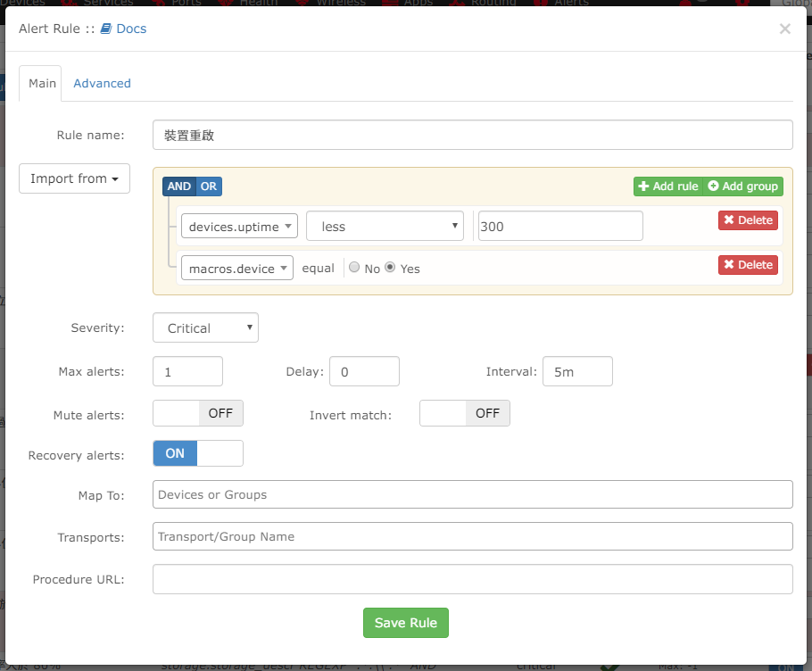Delete the devices.uptime rule

[748, 220]
